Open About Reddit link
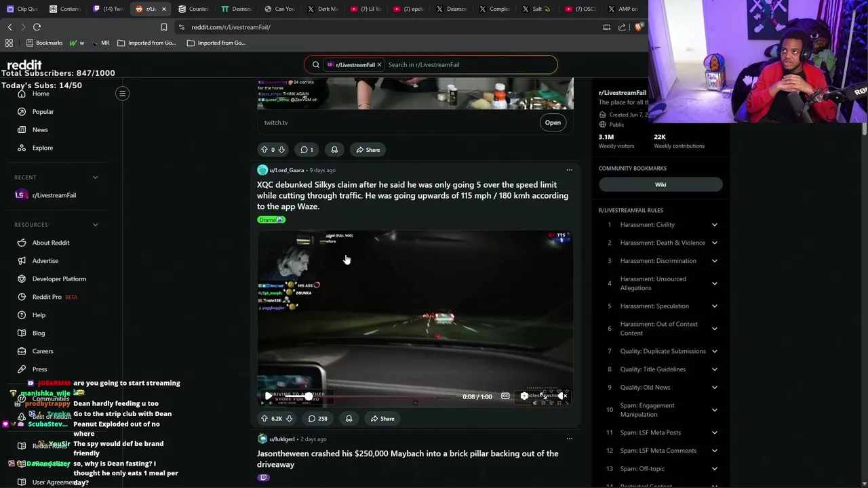Viewport: 868px width, 488px height. (50, 243)
